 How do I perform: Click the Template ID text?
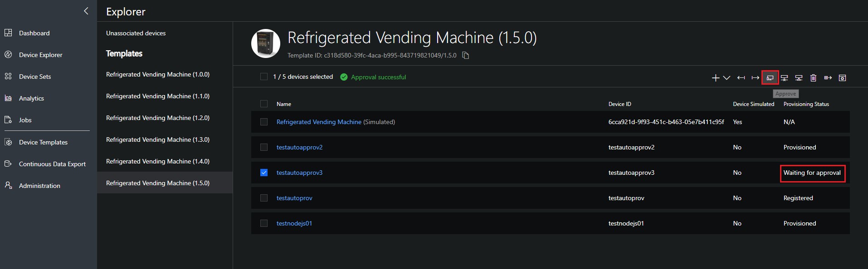[x=372, y=55]
